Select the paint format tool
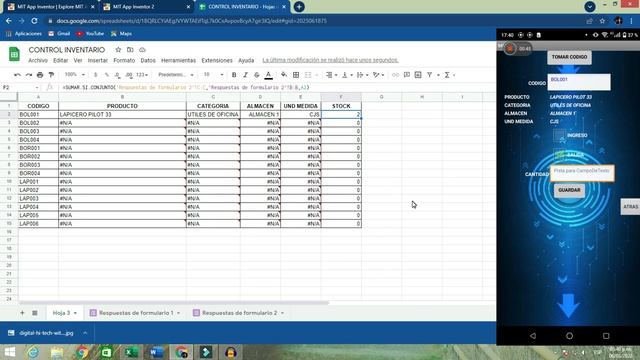 coord(51,75)
